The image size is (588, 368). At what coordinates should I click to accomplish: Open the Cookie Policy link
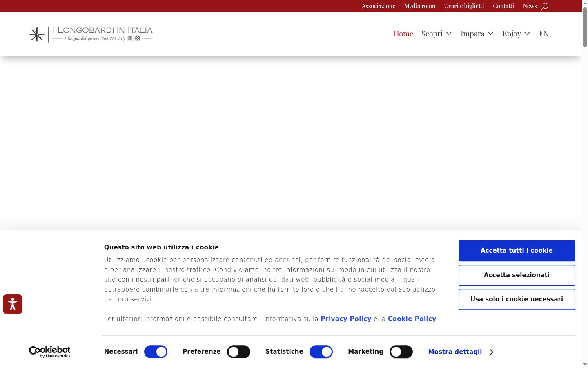(x=412, y=319)
